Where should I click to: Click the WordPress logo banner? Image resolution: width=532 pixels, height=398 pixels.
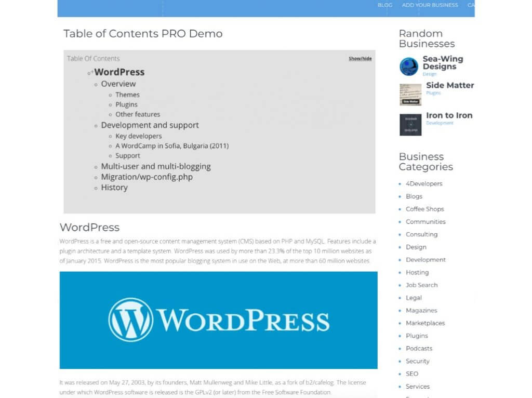(218, 320)
